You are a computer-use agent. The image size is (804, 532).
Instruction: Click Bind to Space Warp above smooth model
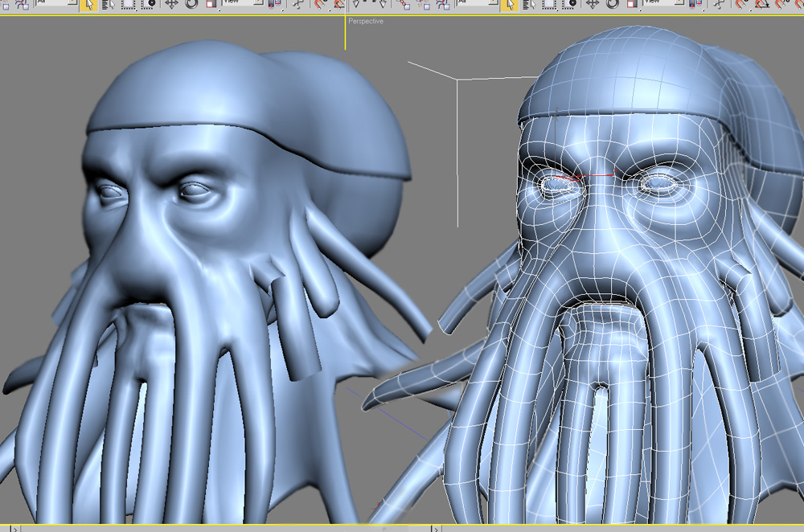[x=22, y=5]
